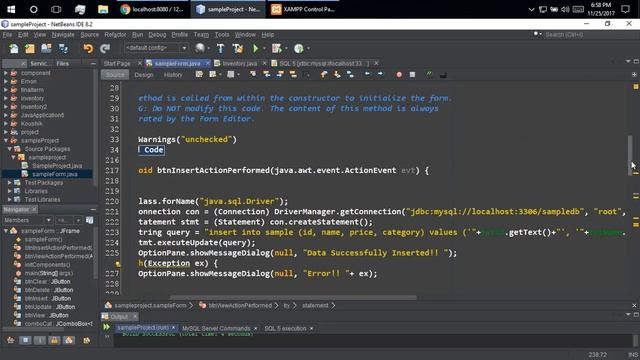Viewport: 640px width, 360px height.
Task: Toggle Show Inherited Members filter in Navigator
Action: pyautogui.click(x=11, y=340)
